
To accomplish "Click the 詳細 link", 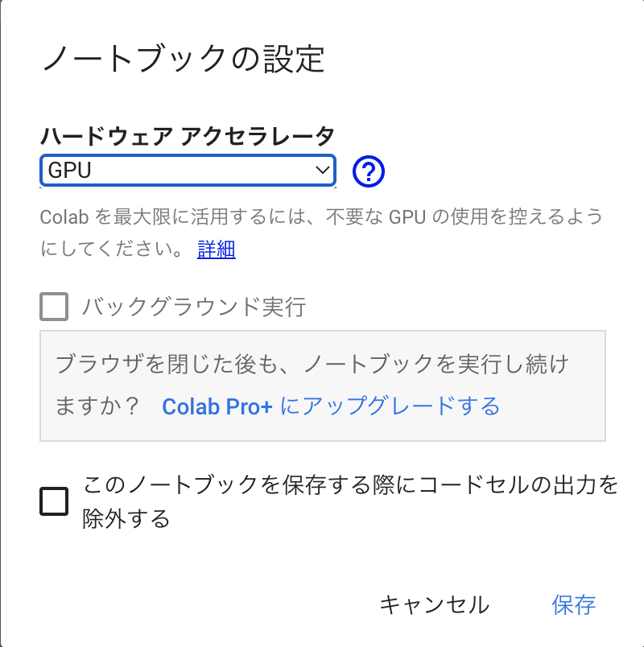I will (x=214, y=249).
